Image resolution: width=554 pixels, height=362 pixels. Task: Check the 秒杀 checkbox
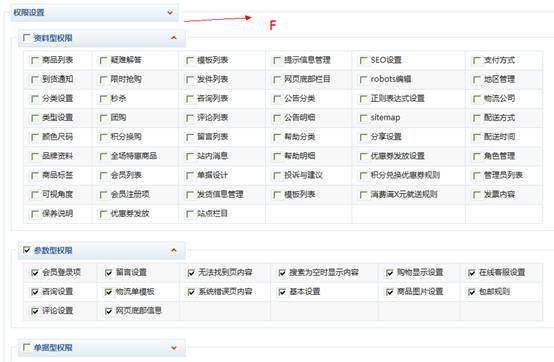(x=104, y=99)
